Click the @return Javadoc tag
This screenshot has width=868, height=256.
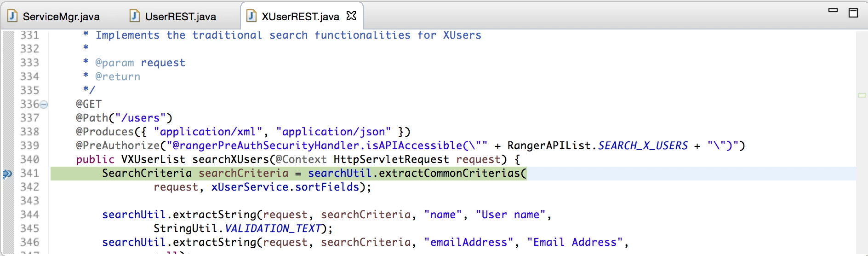point(118,76)
